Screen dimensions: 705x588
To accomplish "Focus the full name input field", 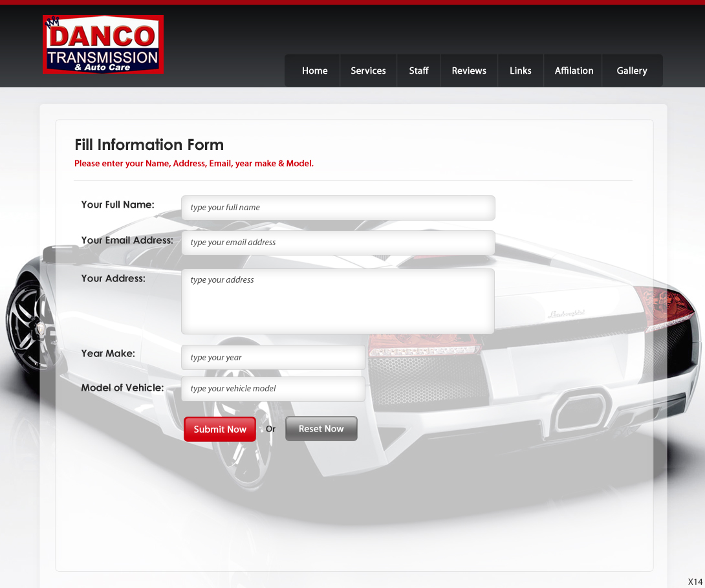I will pos(338,208).
